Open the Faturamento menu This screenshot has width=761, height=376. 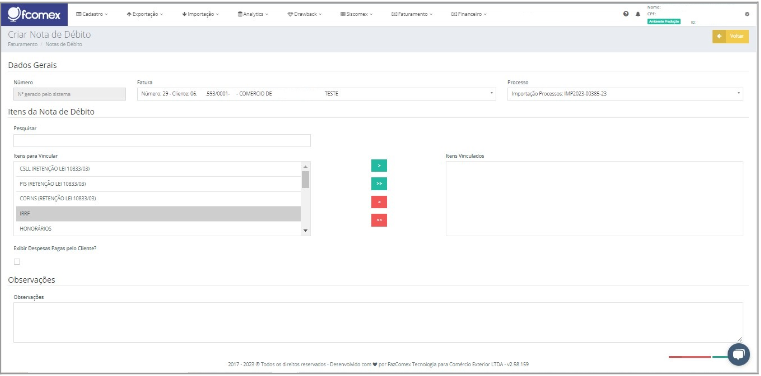click(x=412, y=15)
